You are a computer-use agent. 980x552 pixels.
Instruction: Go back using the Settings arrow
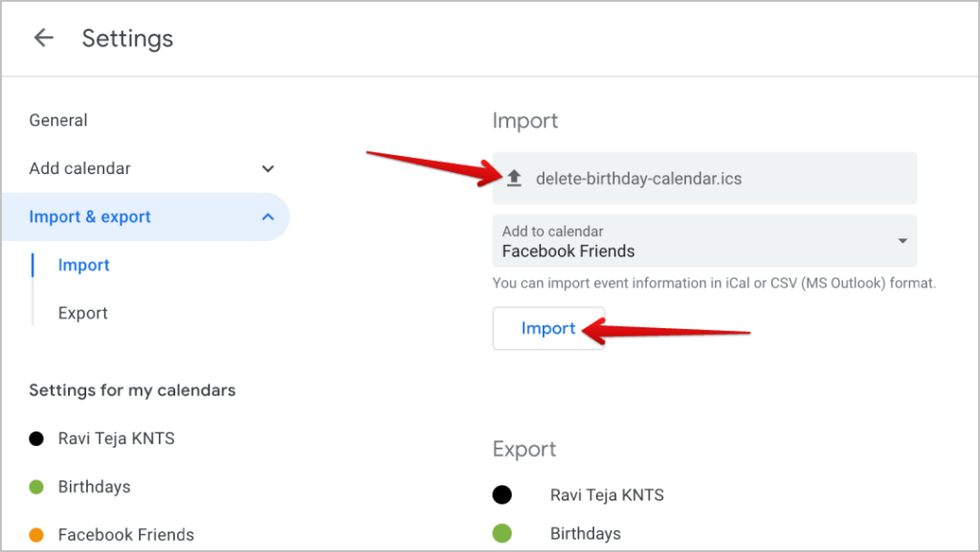click(43, 37)
